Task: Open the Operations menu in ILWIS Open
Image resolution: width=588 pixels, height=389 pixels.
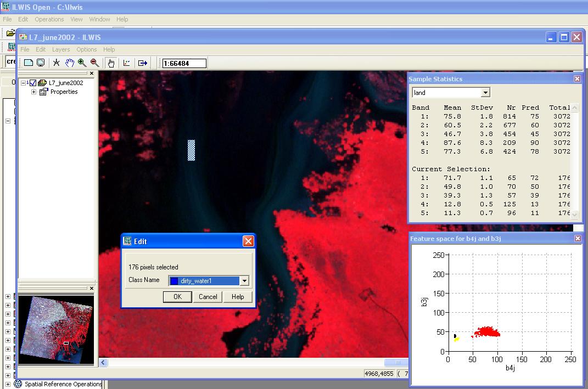Action: (49, 19)
